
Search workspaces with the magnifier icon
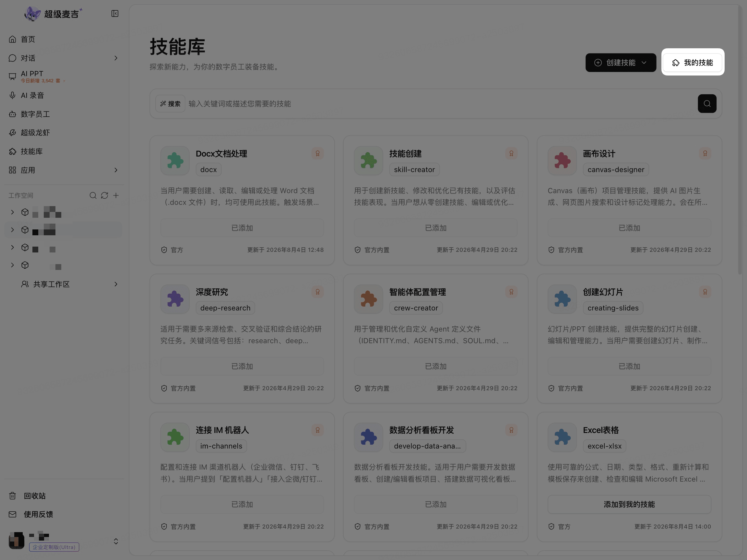[x=93, y=195]
